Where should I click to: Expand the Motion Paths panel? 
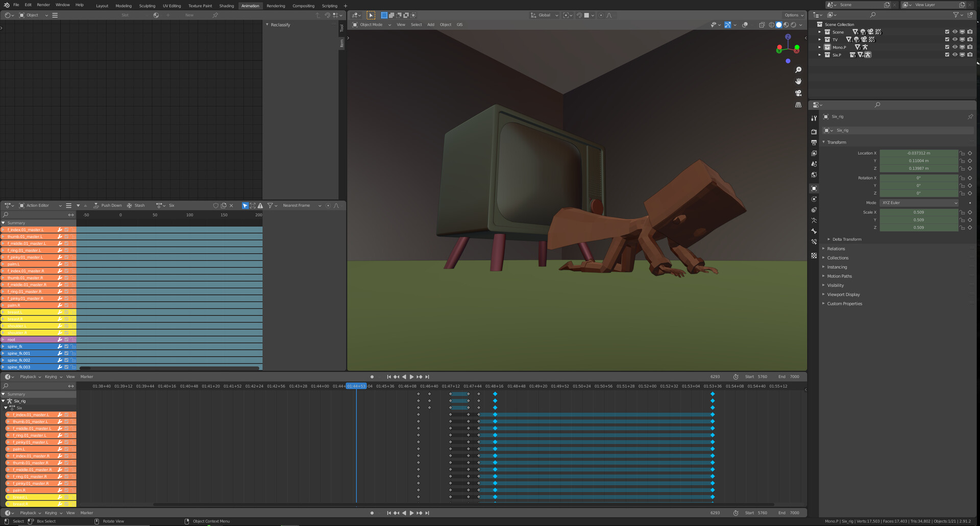coord(839,277)
